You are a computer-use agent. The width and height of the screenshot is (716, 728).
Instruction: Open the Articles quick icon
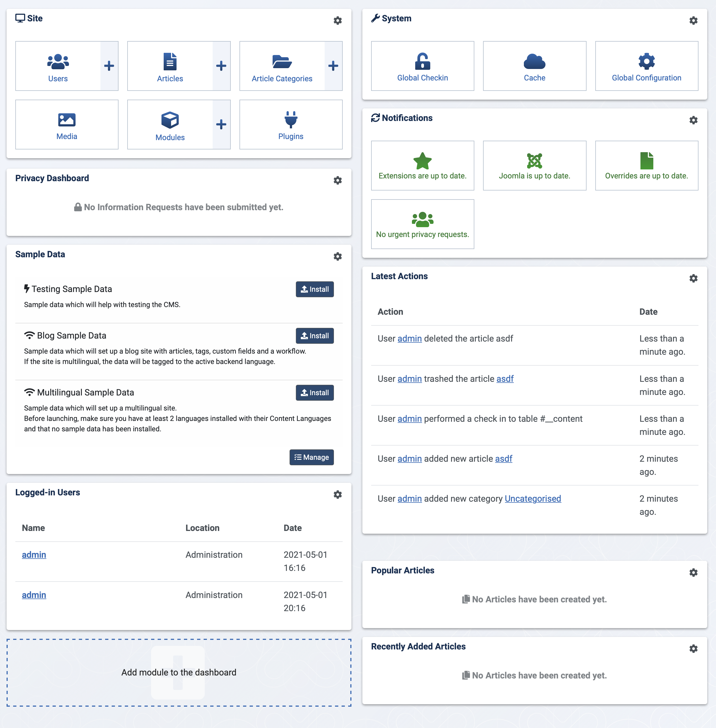click(x=170, y=66)
